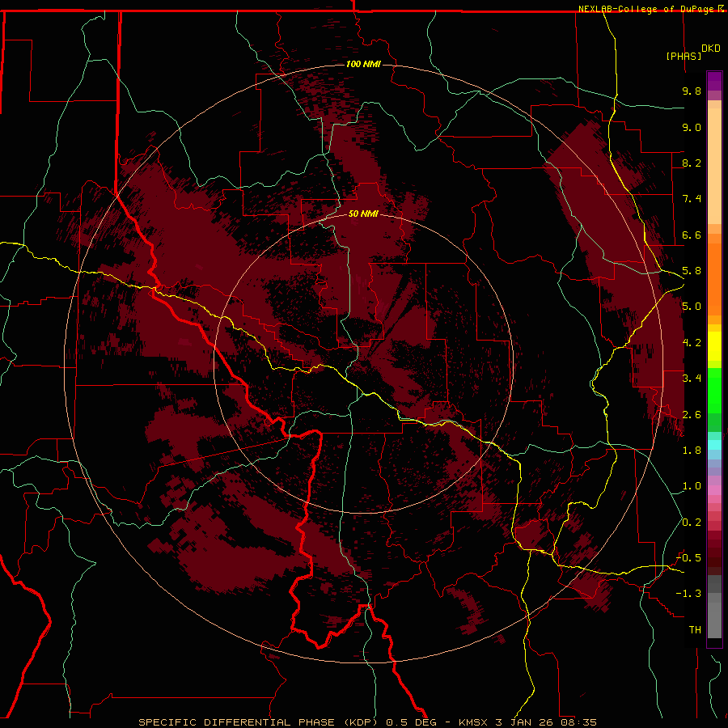Click the yellow segment of color bar
Image resolution: width=728 pixels, height=728 pixels.
click(714, 346)
